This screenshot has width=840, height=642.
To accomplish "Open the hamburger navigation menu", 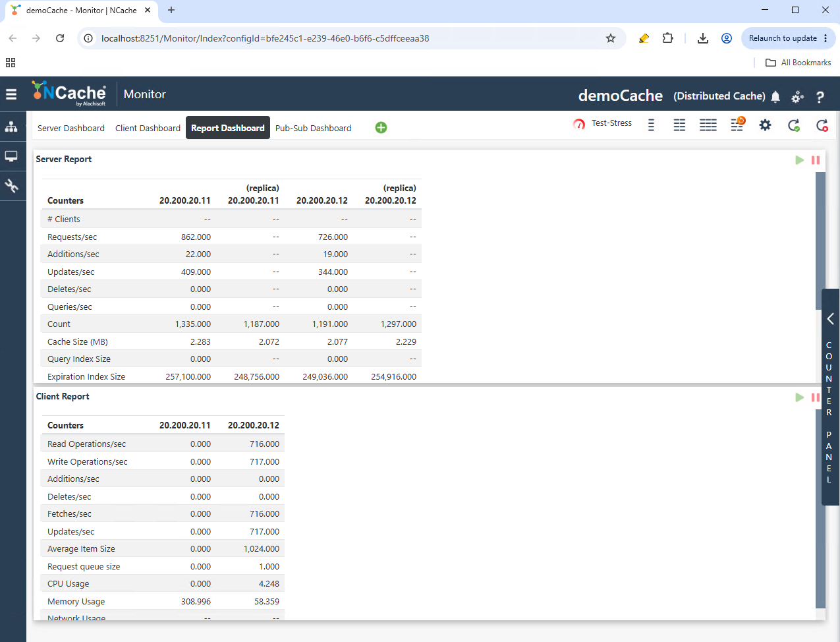I will tap(11, 94).
